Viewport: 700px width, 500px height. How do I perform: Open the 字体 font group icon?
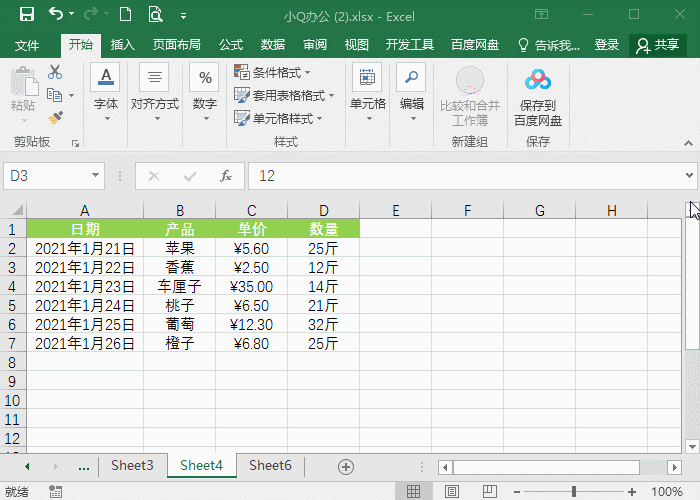[x=106, y=77]
